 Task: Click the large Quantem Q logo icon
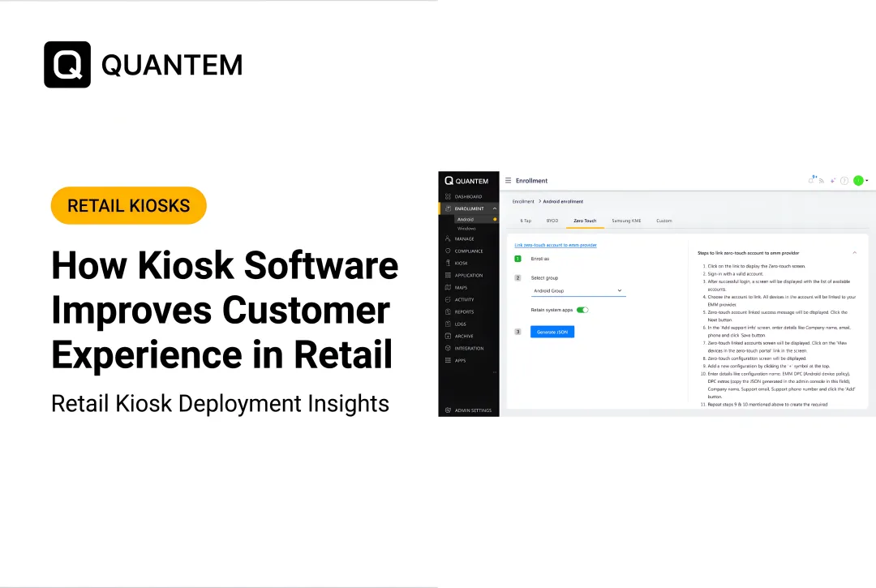pos(67,64)
